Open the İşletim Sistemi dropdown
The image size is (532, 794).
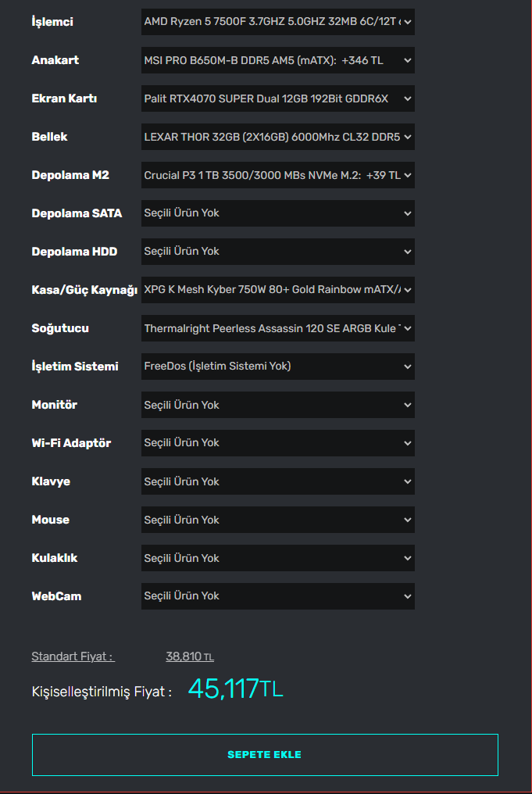[x=277, y=366]
